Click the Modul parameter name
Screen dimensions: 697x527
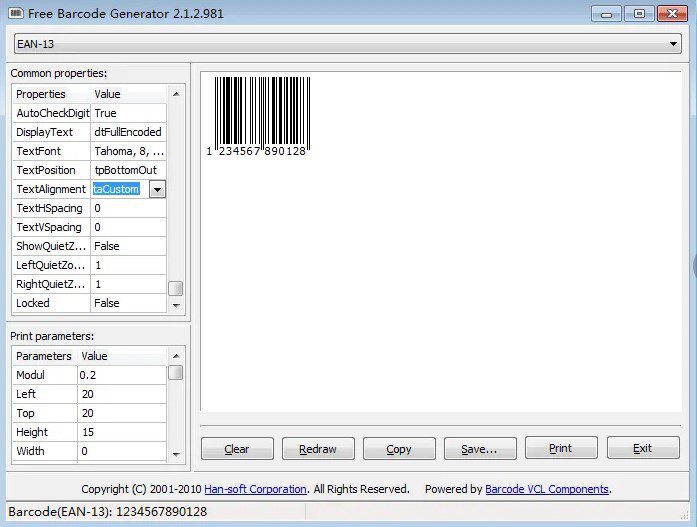pos(45,375)
